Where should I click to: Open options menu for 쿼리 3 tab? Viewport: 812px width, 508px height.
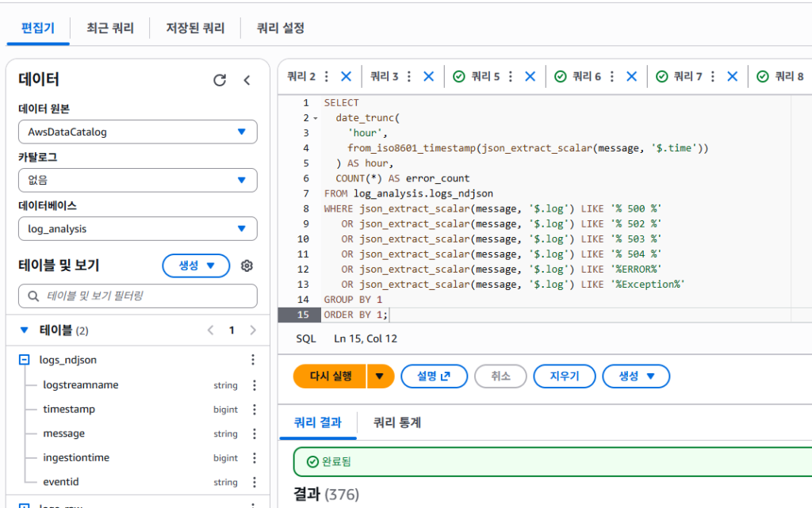(x=409, y=77)
